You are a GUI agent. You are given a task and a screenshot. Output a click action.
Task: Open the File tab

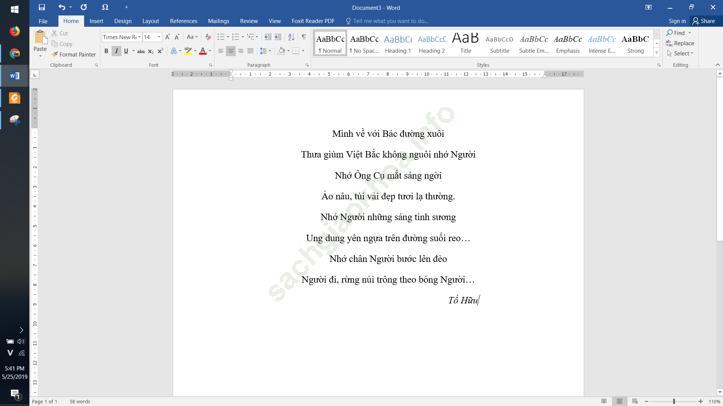tap(43, 21)
